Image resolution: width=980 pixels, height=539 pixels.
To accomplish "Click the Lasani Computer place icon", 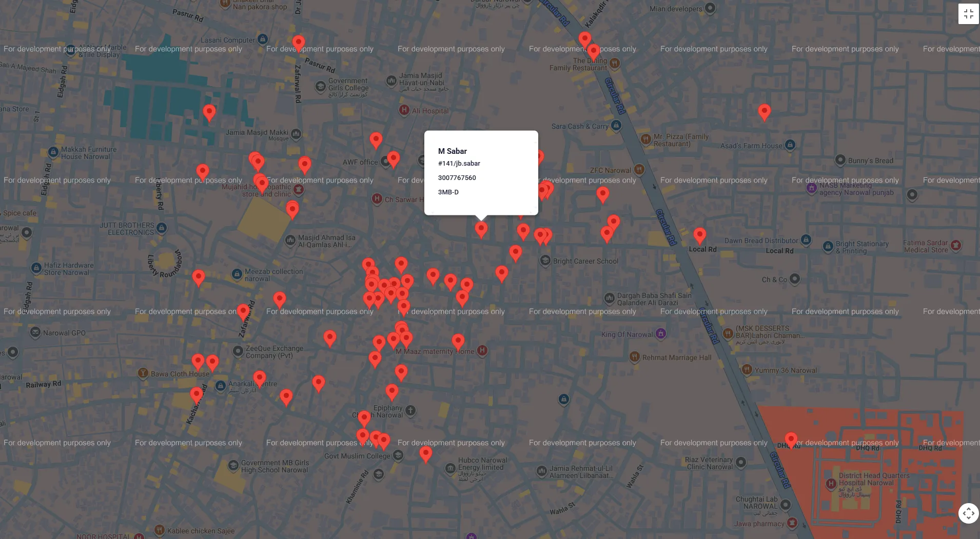I will (263, 39).
